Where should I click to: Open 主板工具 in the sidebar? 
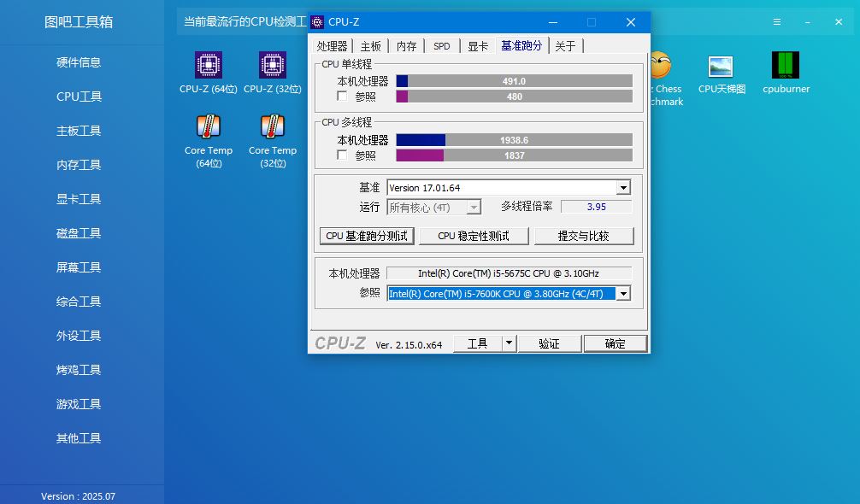coord(79,131)
